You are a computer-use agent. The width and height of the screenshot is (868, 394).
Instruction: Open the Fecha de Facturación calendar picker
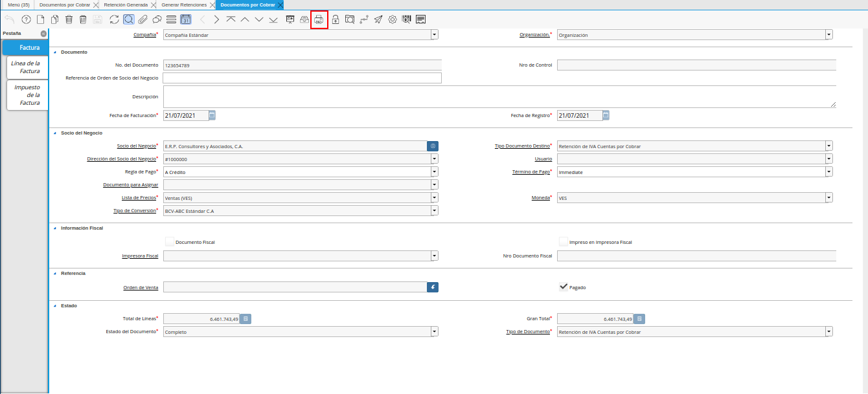pos(212,115)
